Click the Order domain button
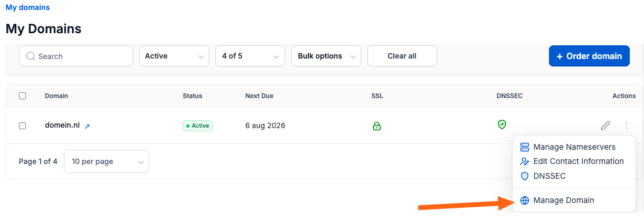This screenshot has height=221, width=644. pyautogui.click(x=589, y=56)
